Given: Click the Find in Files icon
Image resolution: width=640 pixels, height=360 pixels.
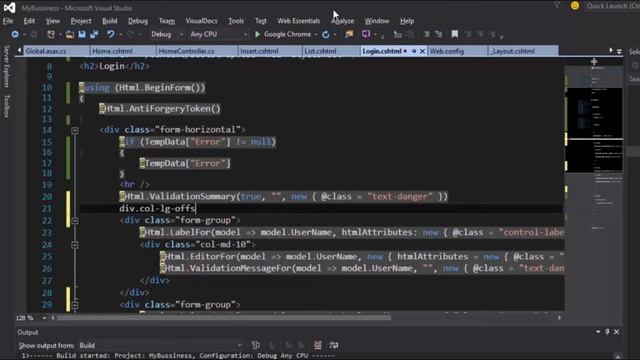Looking at the screenshot, I should click(349, 34).
